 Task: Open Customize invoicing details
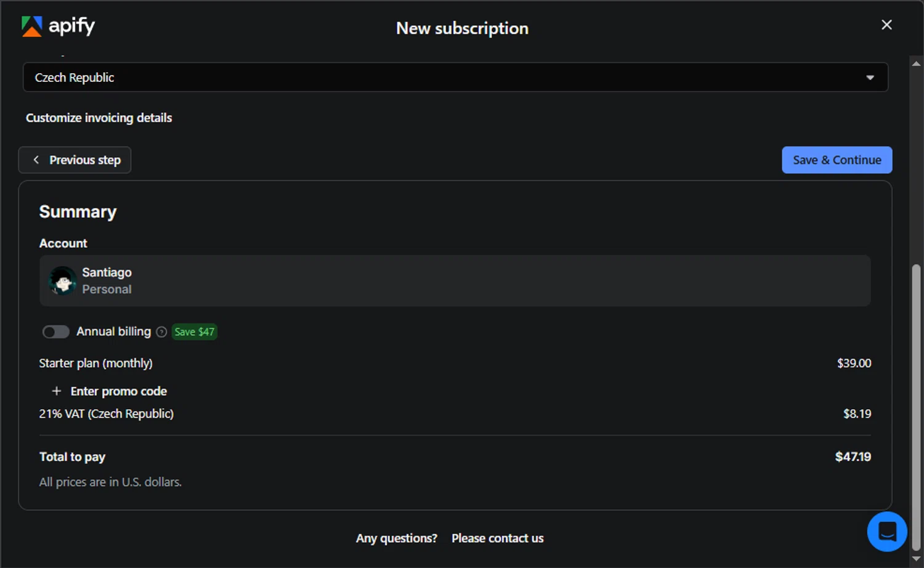99,118
